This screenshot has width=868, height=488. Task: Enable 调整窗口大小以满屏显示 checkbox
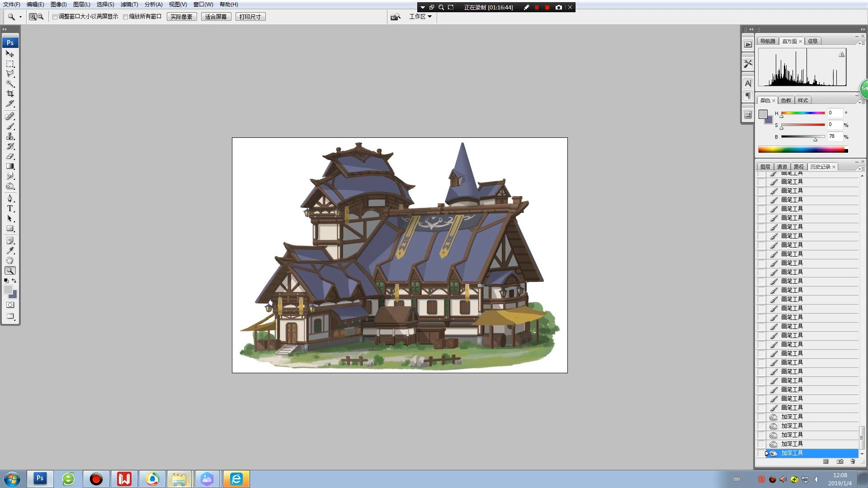55,17
